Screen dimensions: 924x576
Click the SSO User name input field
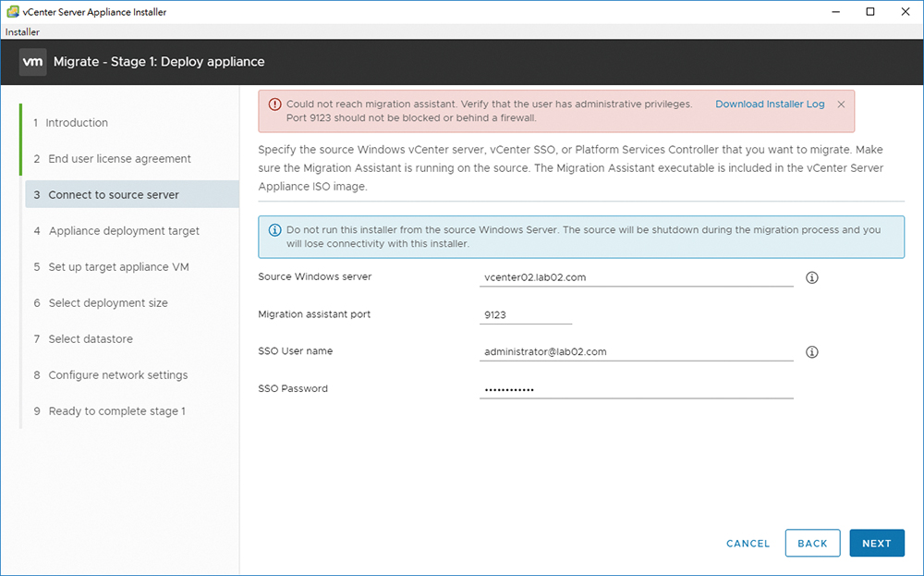pyautogui.click(x=636, y=352)
